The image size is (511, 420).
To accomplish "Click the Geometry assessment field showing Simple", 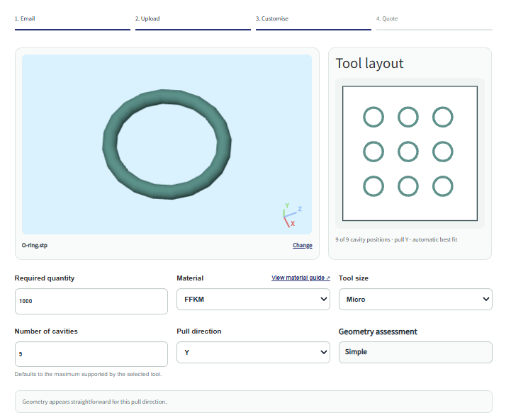I will coord(415,352).
